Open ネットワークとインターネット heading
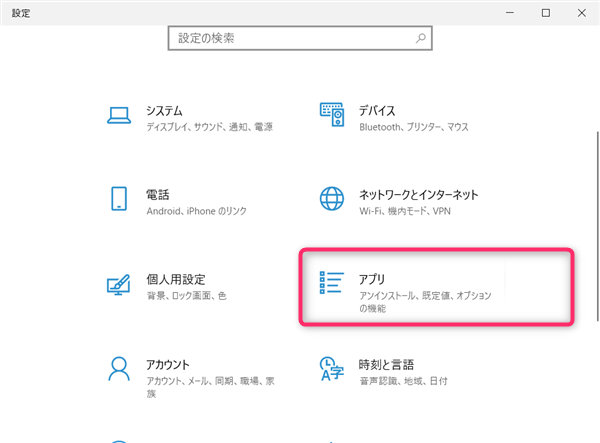This screenshot has height=443, width=600. pyautogui.click(x=418, y=195)
